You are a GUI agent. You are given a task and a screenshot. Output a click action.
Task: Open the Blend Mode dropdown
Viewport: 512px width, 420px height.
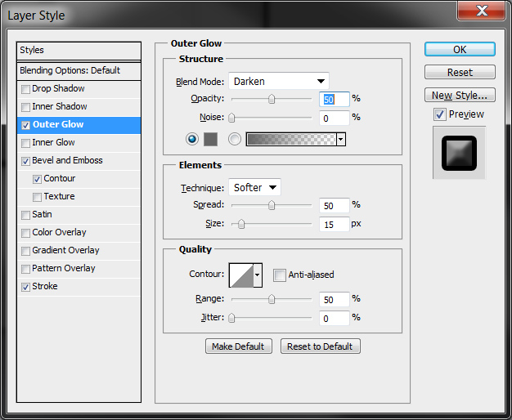[x=278, y=81]
